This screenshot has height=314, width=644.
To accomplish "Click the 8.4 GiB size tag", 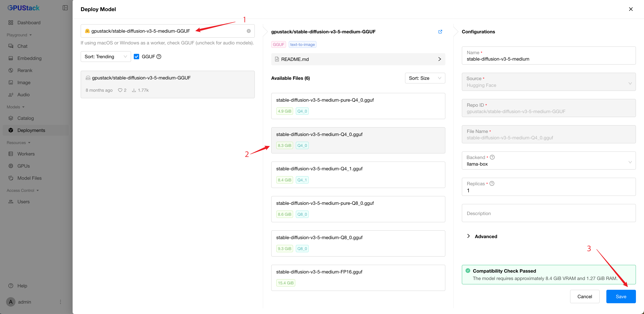I will click(x=285, y=180).
